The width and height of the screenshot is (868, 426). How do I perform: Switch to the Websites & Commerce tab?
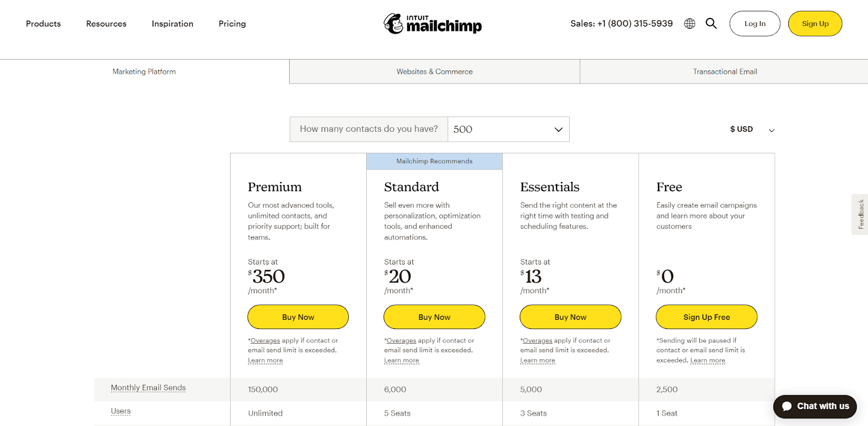435,72
